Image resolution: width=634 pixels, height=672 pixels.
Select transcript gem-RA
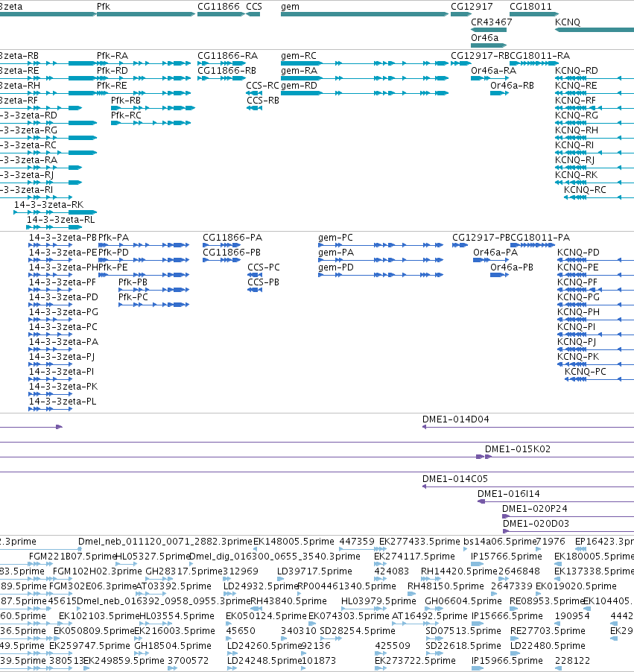click(x=299, y=70)
